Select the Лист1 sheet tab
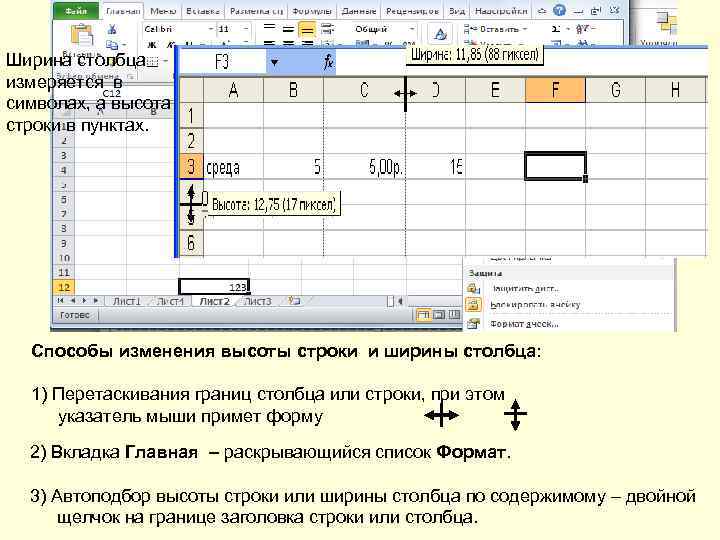This screenshot has height=540, width=720. [x=127, y=301]
